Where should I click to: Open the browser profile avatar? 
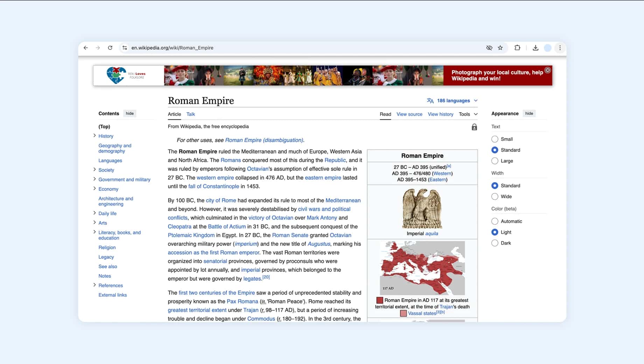(548, 48)
